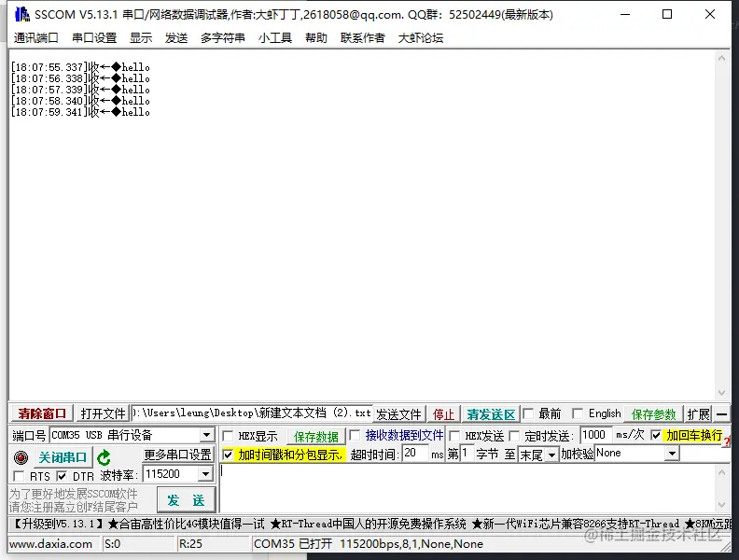This screenshot has height=560, width=739.
Task: Open the 帮助 menu
Action: pos(315,37)
